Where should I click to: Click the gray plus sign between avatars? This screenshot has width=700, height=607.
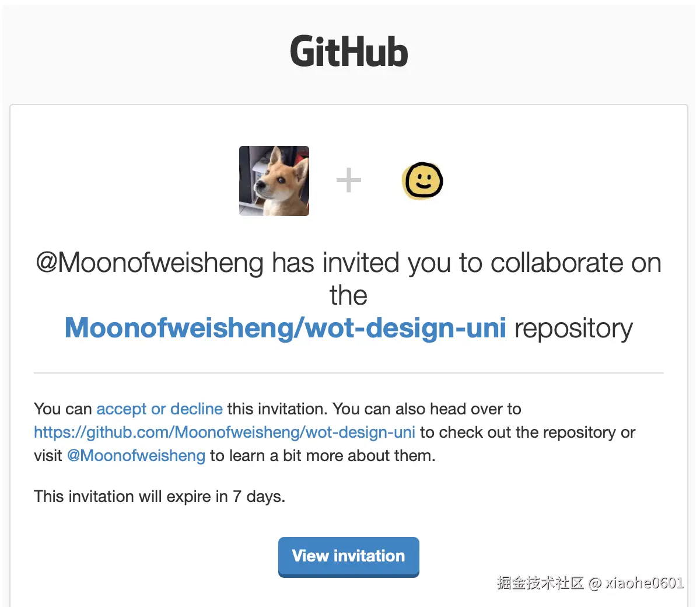(349, 180)
